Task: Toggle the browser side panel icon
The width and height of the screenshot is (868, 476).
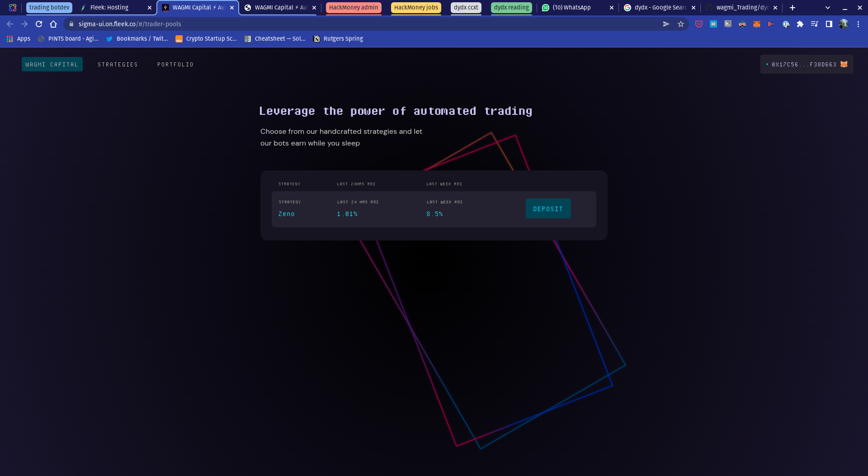Action: click(829, 24)
